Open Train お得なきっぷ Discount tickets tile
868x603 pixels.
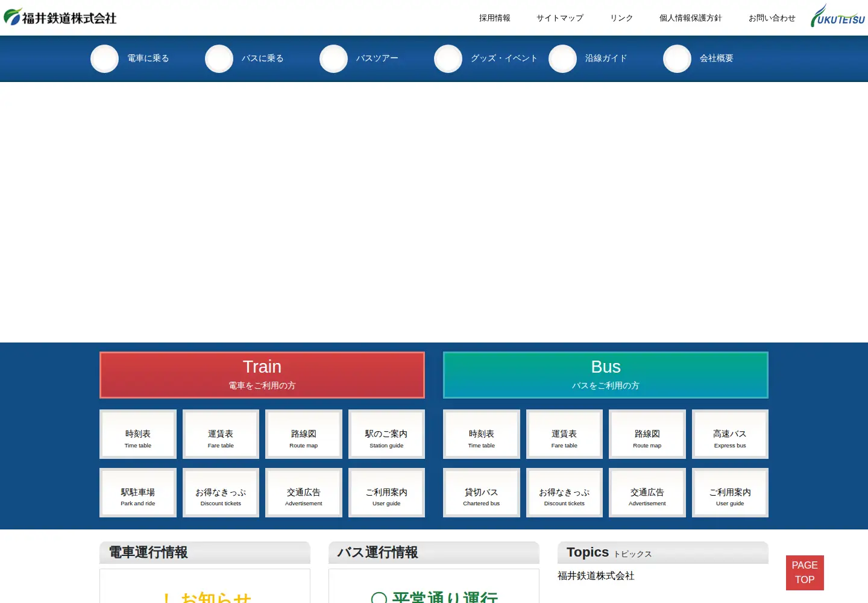pyautogui.click(x=221, y=493)
